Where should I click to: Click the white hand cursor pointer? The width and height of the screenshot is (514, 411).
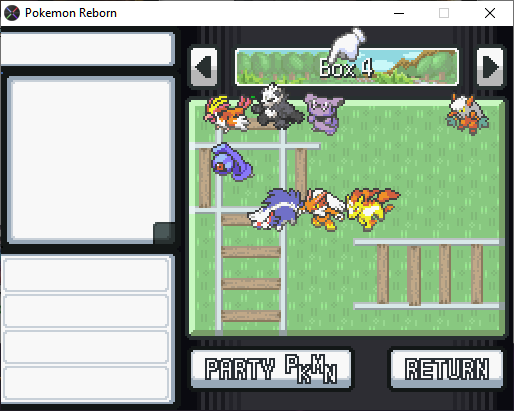tap(347, 46)
